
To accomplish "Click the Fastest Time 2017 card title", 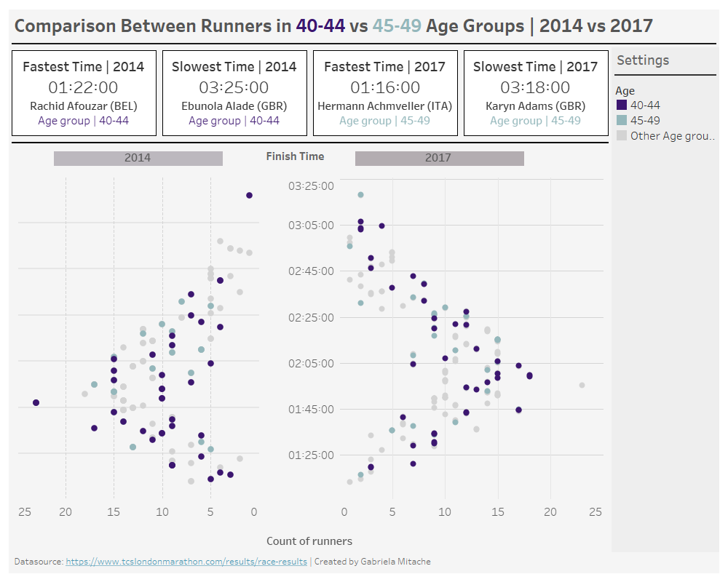I will [385, 67].
